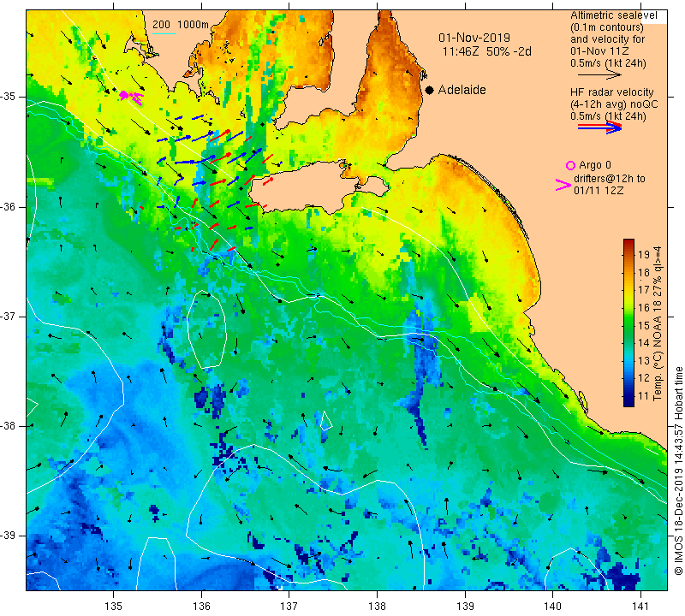Viewport: 685px width, 616px height.
Task: Click the red-blue HF radar legend arrow
Action: [x=599, y=127]
